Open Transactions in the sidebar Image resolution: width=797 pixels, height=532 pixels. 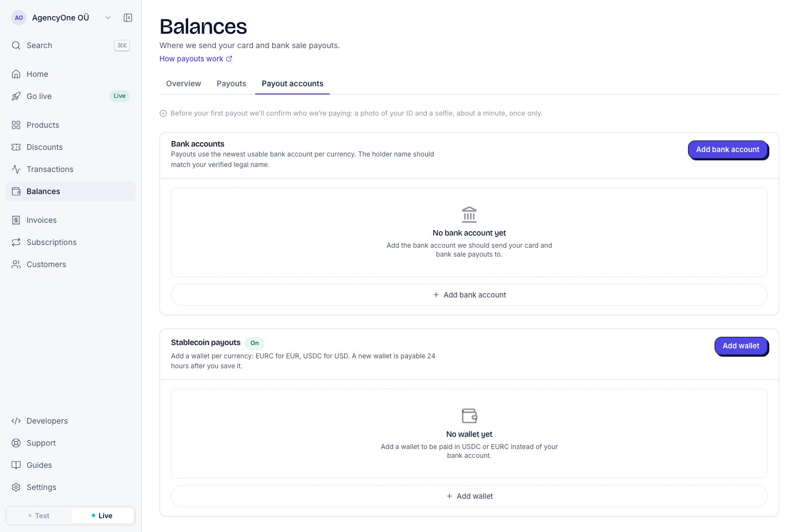click(x=70, y=169)
